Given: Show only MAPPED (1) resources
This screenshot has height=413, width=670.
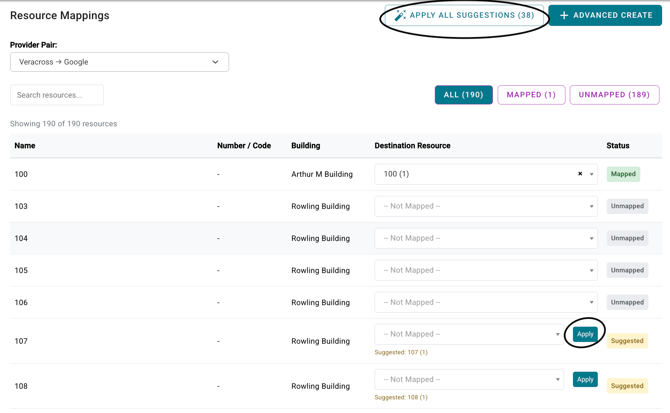Looking at the screenshot, I should tap(531, 95).
